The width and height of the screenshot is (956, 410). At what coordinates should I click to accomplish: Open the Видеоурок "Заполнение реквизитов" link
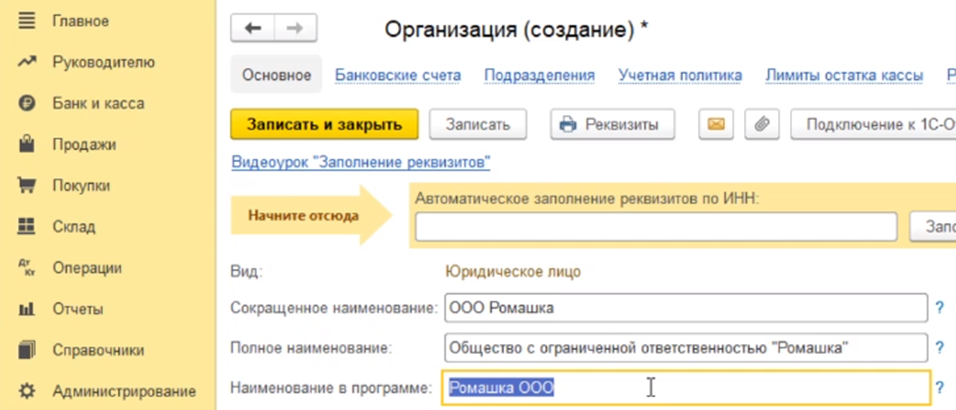360,162
